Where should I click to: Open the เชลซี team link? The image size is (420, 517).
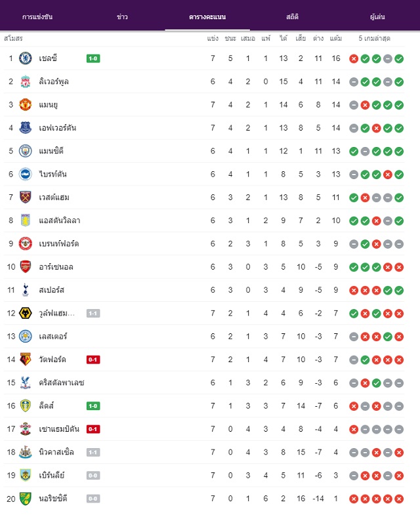(48, 58)
